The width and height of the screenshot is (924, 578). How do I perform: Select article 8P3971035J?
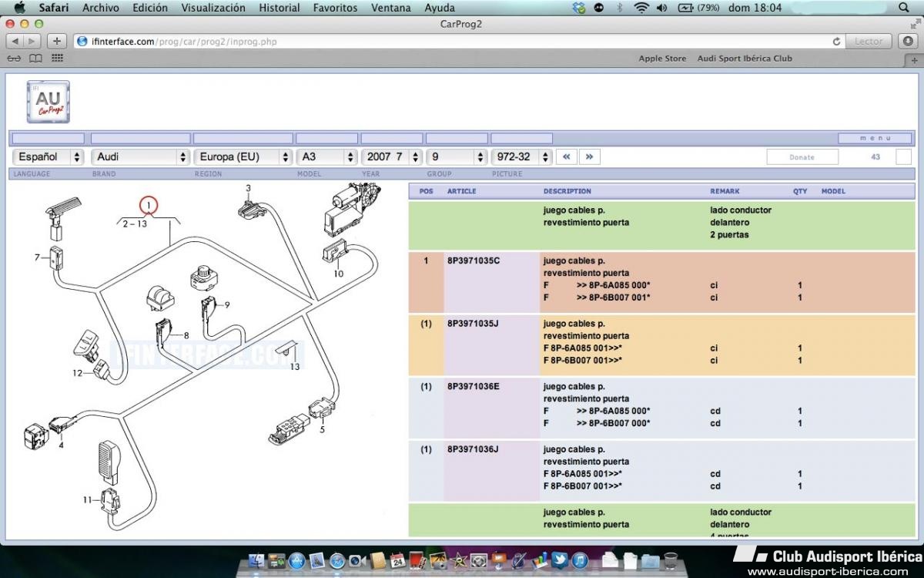pyautogui.click(x=473, y=324)
